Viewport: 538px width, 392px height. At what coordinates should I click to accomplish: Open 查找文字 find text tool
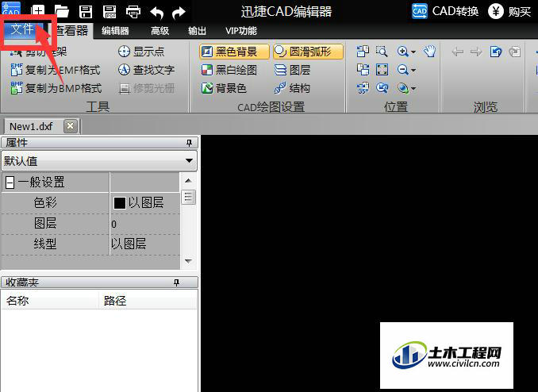point(147,70)
